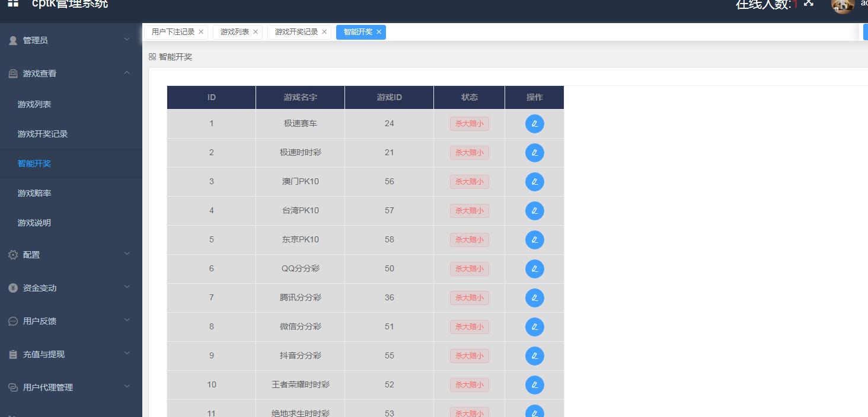868x417 pixels.
Task: Expand the 管理员 sidebar menu
Action: click(x=71, y=40)
